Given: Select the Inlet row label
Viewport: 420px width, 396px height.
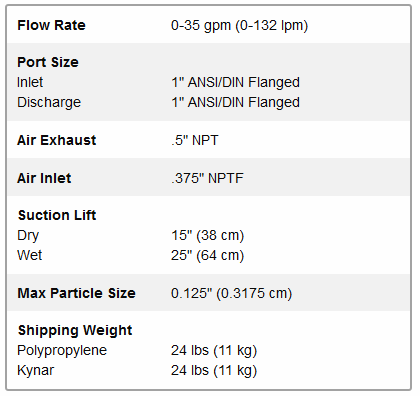Looking at the screenshot, I should [x=30, y=82].
